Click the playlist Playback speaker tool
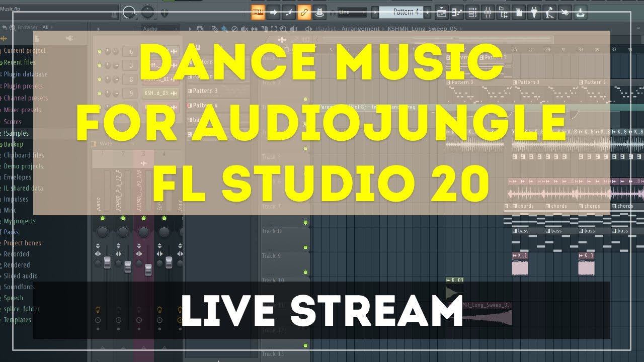Viewport: 644px width, 362px height. coord(293,29)
